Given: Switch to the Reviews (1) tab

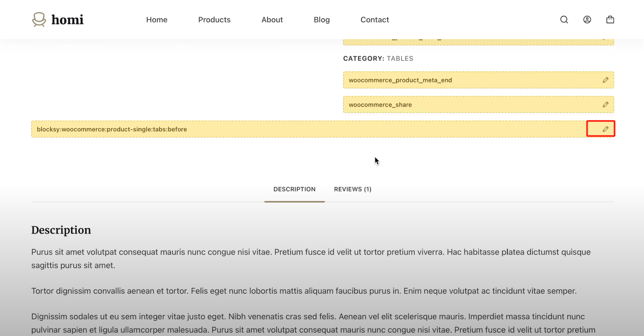Looking at the screenshot, I should tap(353, 189).
